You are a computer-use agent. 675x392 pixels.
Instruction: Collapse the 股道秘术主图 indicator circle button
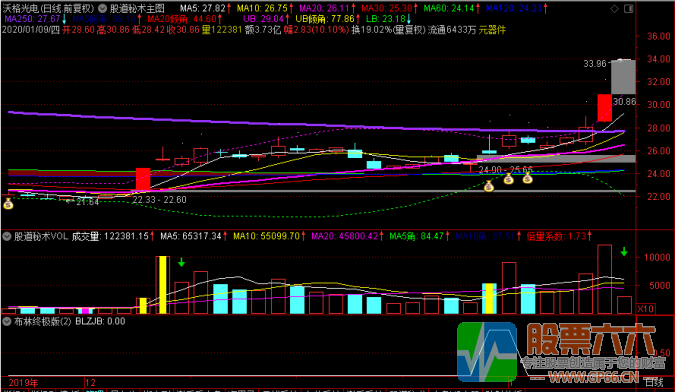click(102, 8)
